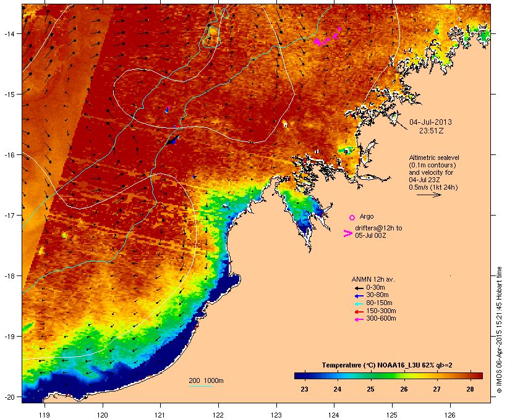This screenshot has width=507, height=420.
Task: Click the longitude axis label 122
Action: coord(218,415)
